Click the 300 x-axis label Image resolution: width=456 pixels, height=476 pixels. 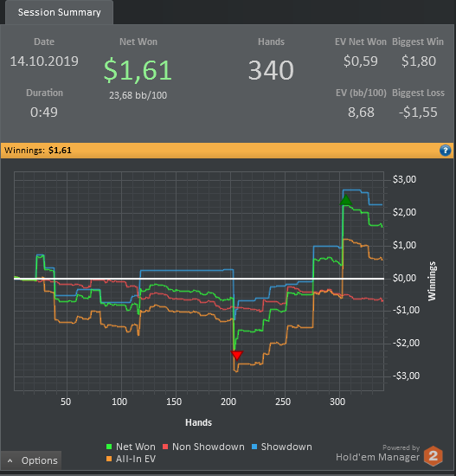pos(337,402)
